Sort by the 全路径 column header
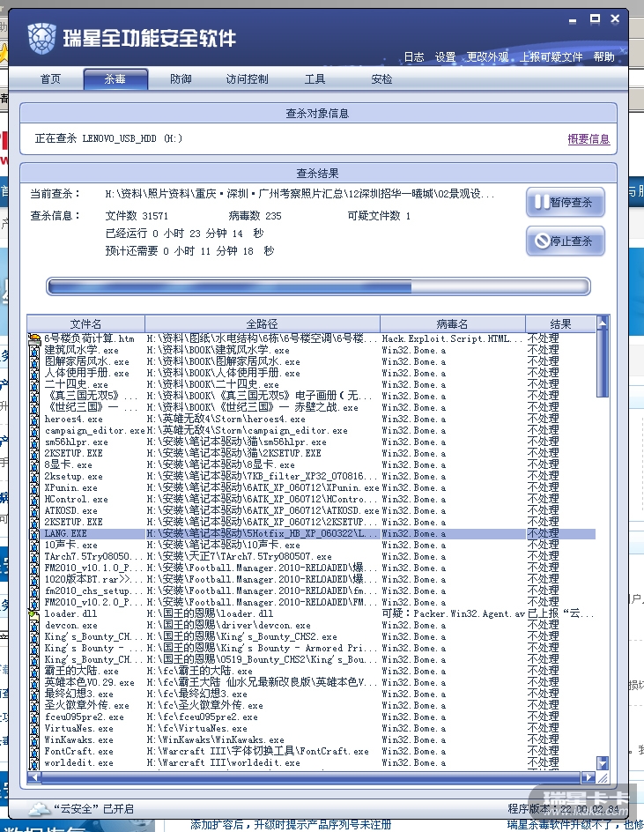 [262, 323]
